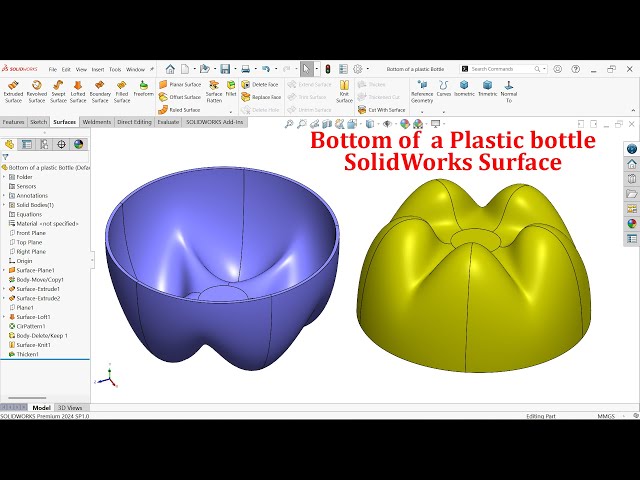Open the Insert menu

(98, 69)
